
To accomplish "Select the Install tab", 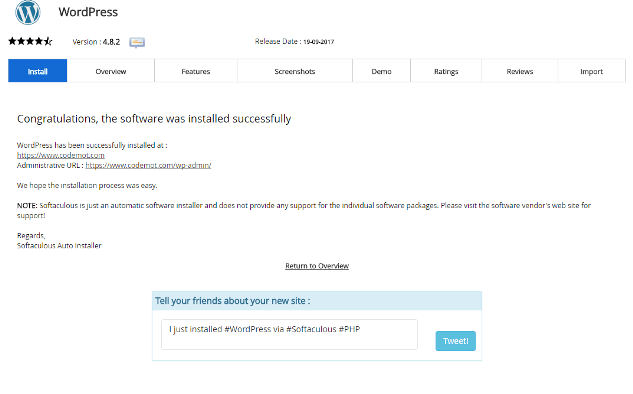I will (38, 71).
